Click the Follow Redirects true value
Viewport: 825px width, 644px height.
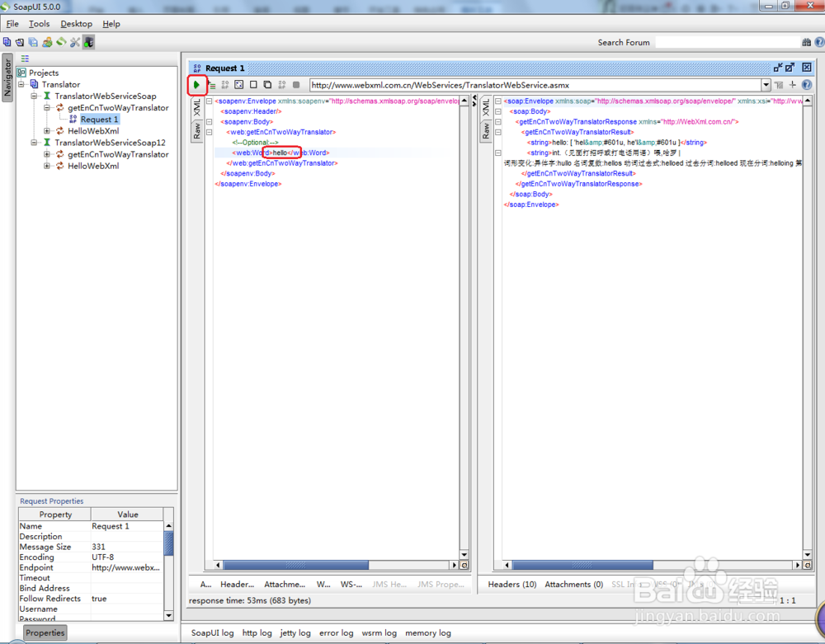127,599
